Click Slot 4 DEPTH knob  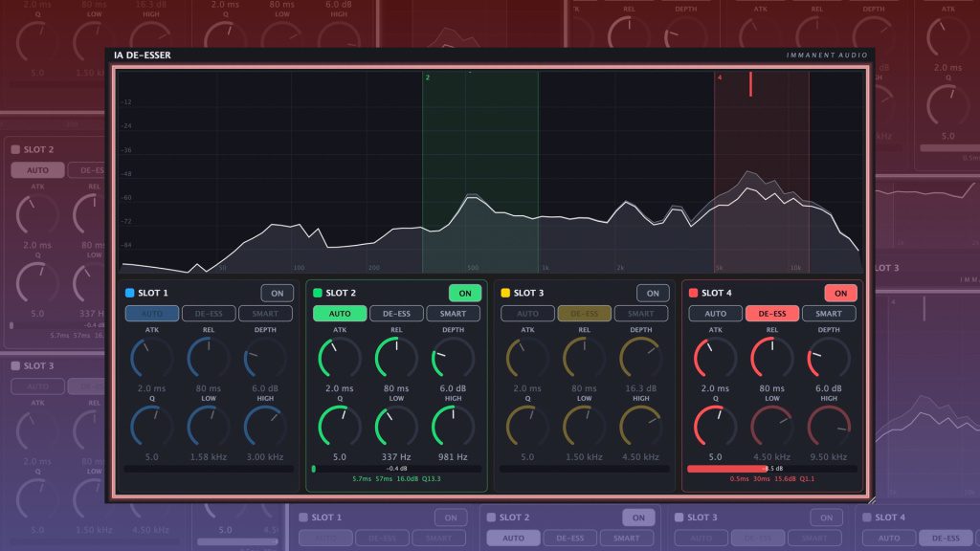pos(829,358)
